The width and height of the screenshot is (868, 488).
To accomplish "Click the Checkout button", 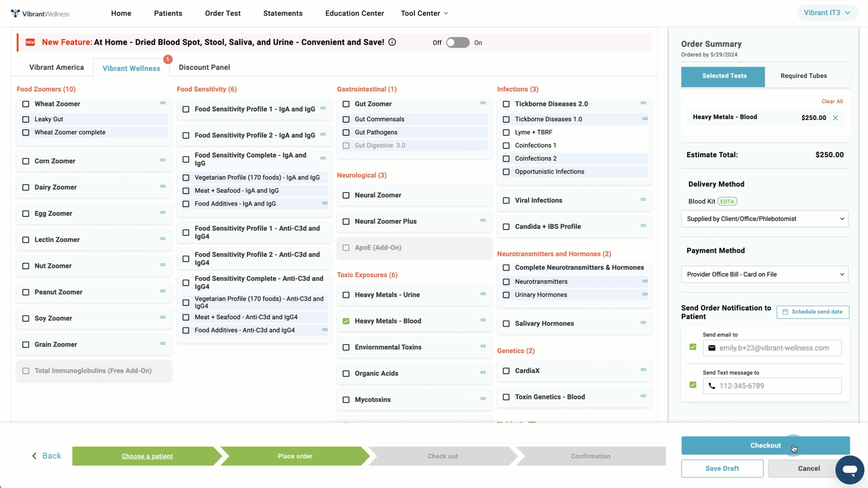I will (x=765, y=446).
